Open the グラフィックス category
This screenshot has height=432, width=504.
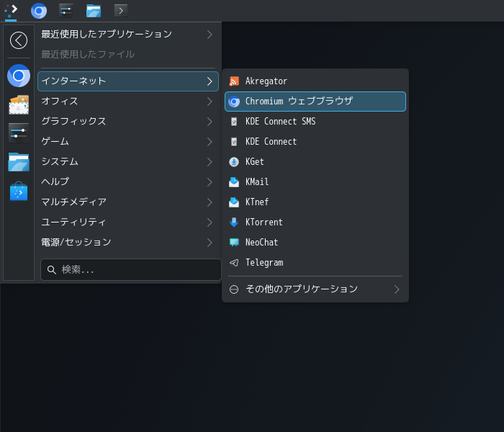[x=128, y=122]
